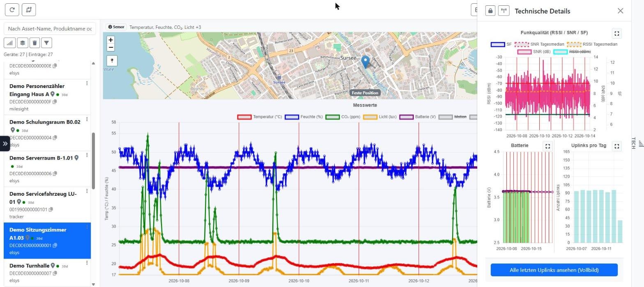Zoom in on the map
This screenshot has height=287, width=644.
110,40
